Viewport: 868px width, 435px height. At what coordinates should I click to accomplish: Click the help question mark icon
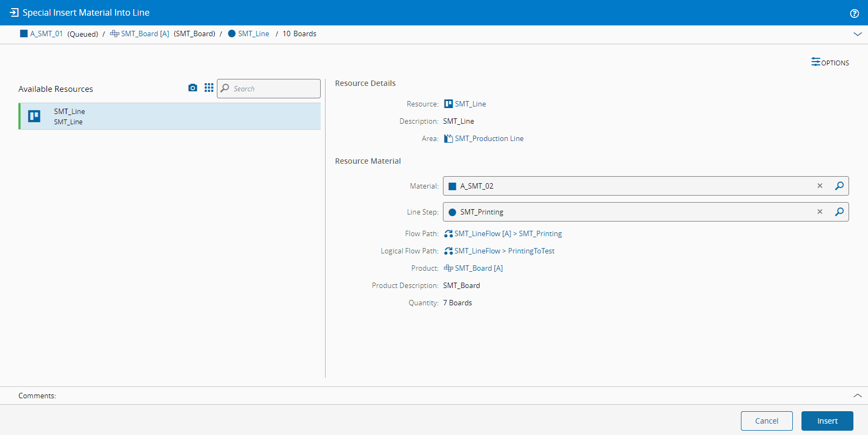point(854,14)
